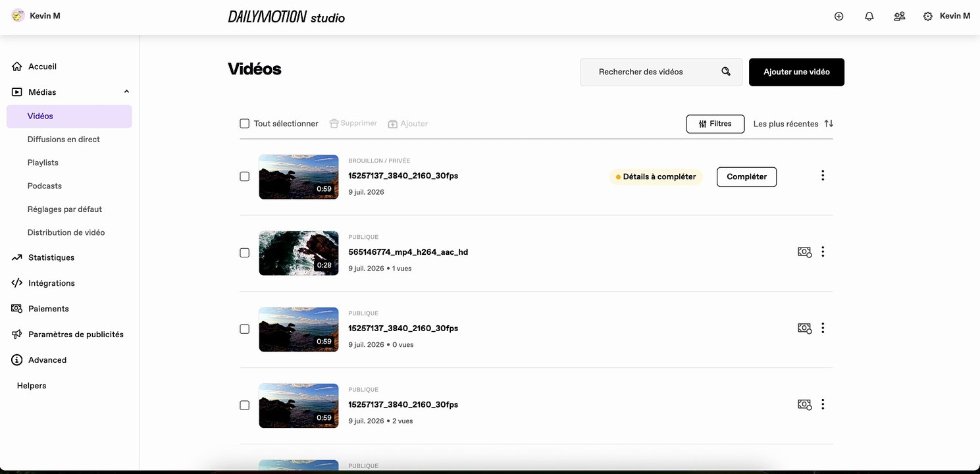980x474 pixels.
Task: Click the sort arrows icon
Action: coord(829,123)
